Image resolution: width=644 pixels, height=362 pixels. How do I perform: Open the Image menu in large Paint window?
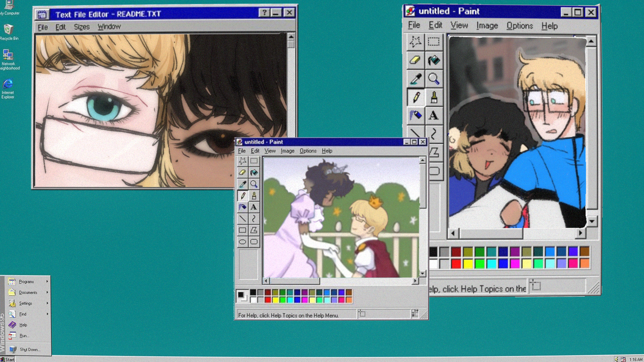[x=487, y=26]
